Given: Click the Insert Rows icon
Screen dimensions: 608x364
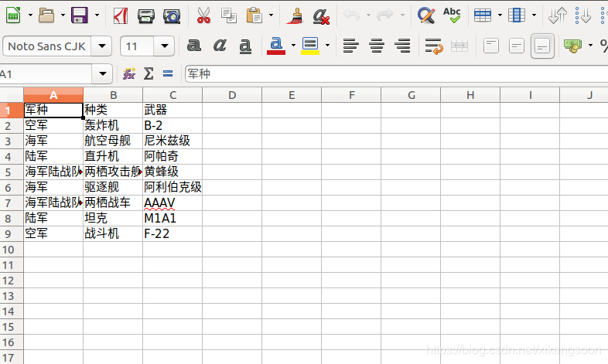Looking at the screenshot, I should [x=483, y=15].
